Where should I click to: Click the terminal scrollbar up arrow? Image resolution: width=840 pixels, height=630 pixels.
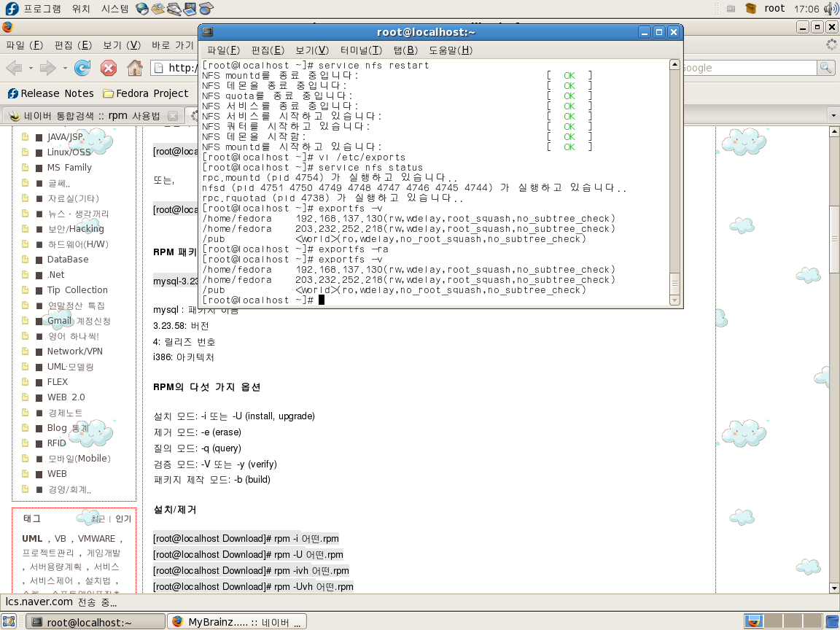(674, 66)
